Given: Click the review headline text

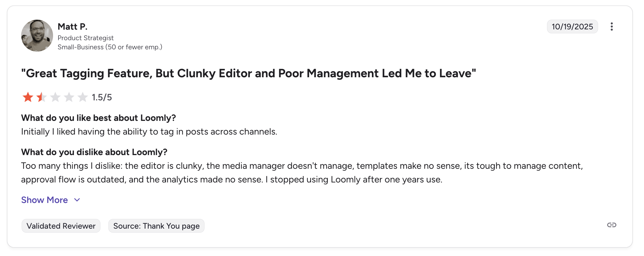Looking at the screenshot, I should click(x=249, y=73).
